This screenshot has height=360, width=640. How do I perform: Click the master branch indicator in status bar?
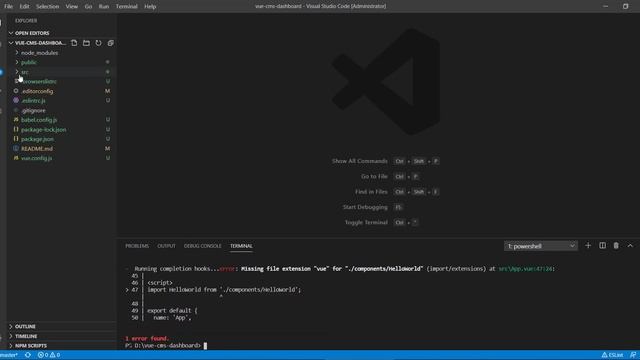tap(9, 355)
